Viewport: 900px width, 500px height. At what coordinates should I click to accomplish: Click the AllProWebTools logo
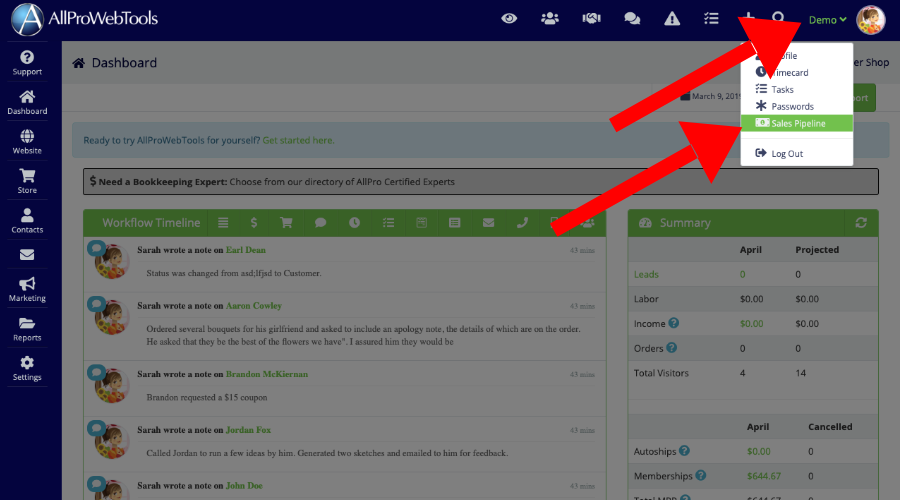[84, 19]
